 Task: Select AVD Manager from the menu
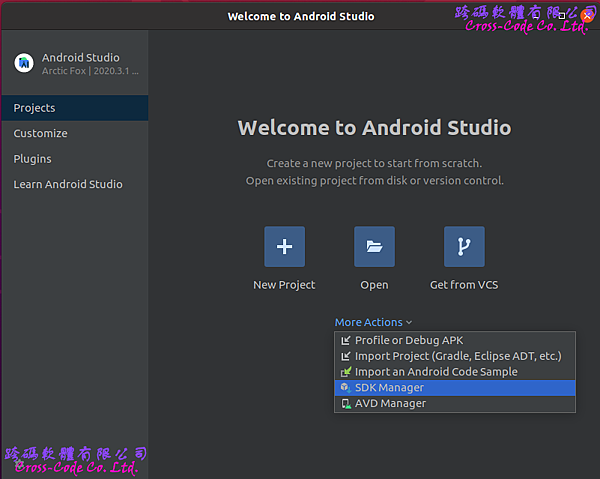pyautogui.click(x=455, y=404)
